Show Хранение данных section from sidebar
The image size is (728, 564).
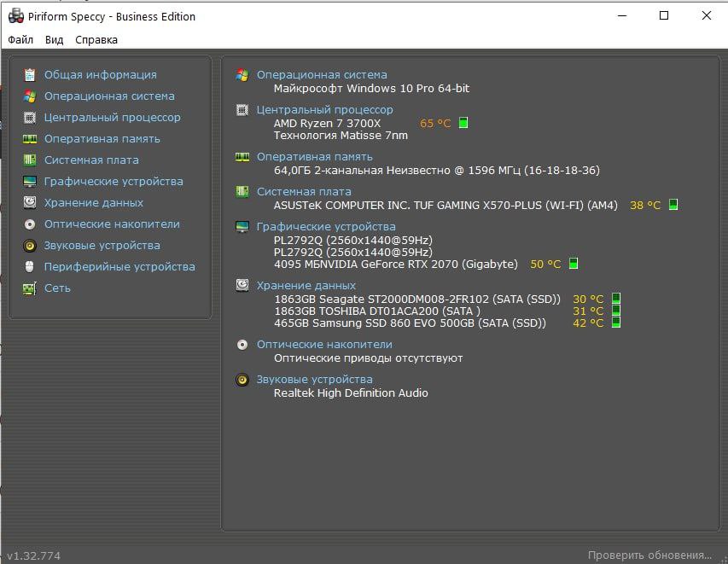(94, 203)
